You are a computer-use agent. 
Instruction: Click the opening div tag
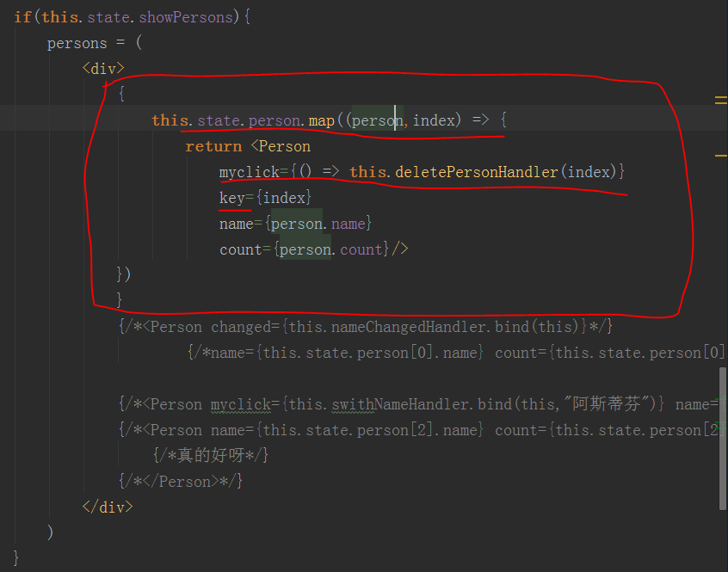tap(103, 69)
